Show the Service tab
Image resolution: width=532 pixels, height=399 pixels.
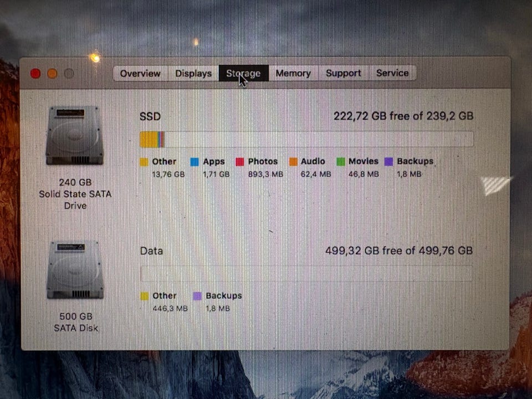click(392, 73)
